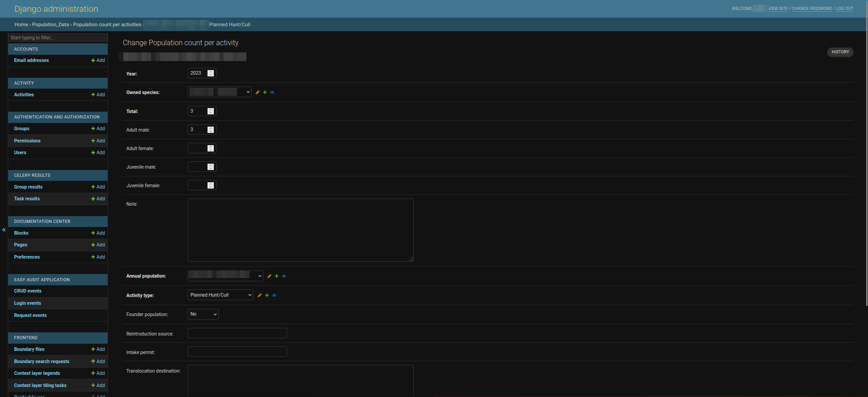Add new Users entry in sidebar

point(98,153)
